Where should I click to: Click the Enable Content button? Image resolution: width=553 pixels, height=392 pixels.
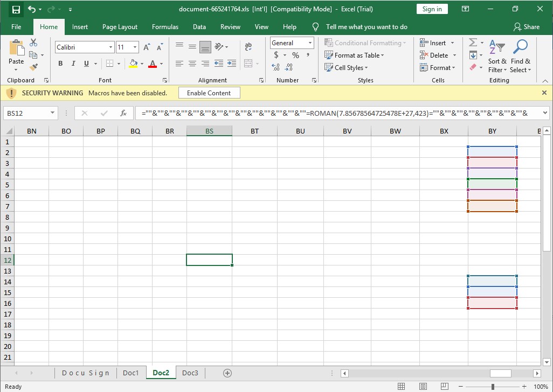[209, 93]
